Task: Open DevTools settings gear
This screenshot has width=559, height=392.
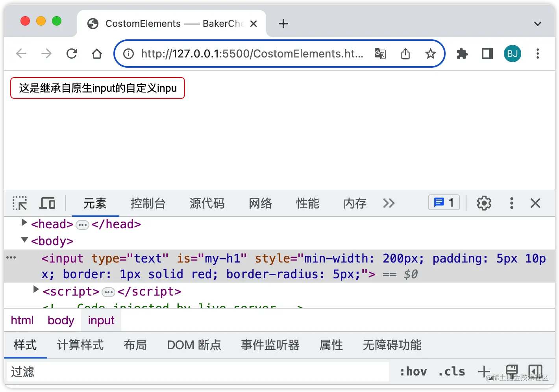Action: pyautogui.click(x=484, y=203)
